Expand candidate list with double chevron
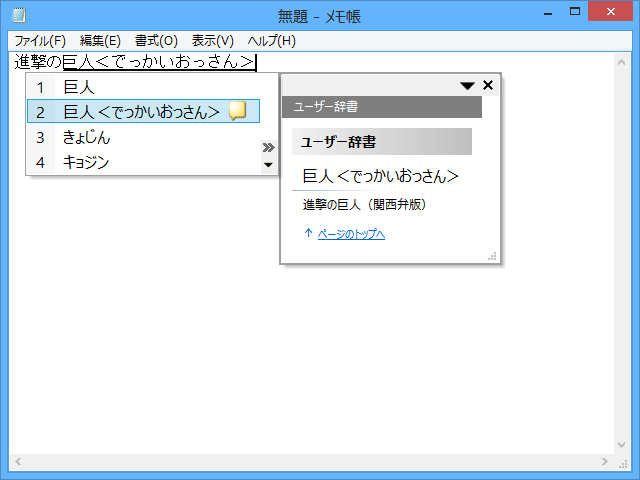 coord(268,147)
